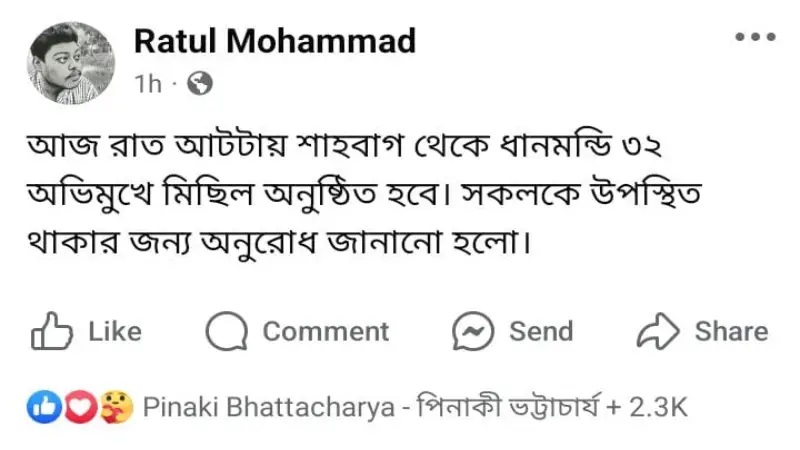Click the blue Like reaction icon
800x450 pixels.
[x=44, y=407]
